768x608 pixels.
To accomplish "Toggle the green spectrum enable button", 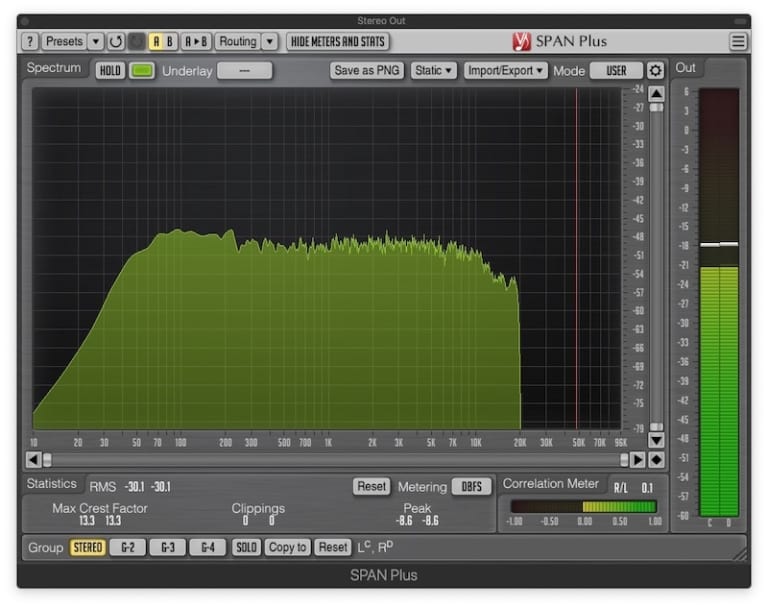I will (x=141, y=71).
